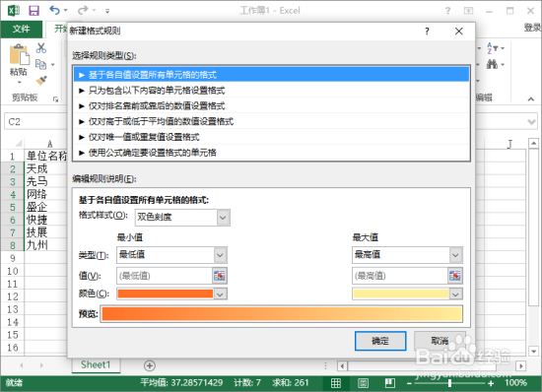The image size is (542, 392).
Task: Select rule 只为包含以下内容的单元格设置格式
Action: click(x=271, y=91)
